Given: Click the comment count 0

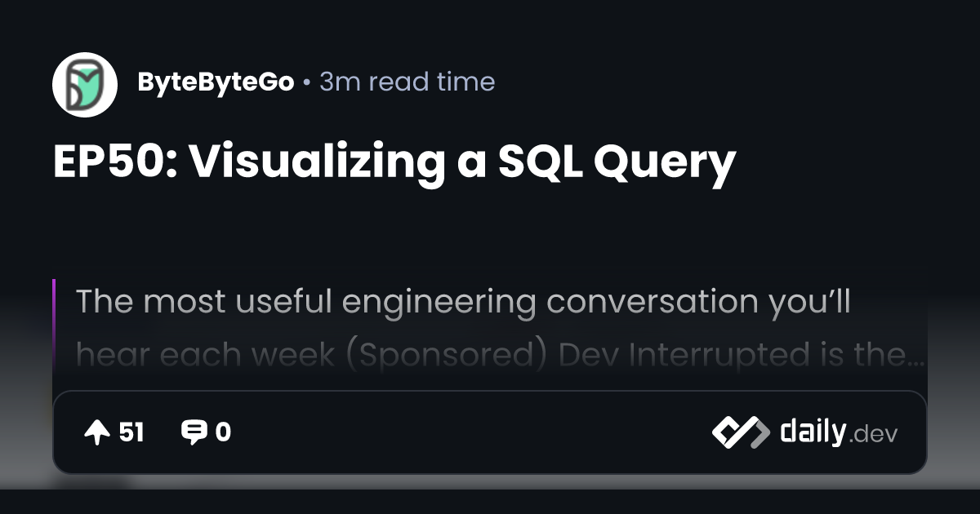Looking at the screenshot, I should [x=223, y=433].
